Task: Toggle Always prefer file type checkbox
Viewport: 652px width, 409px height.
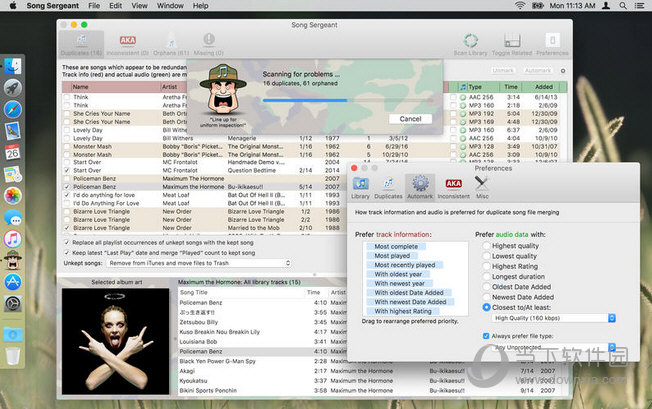Action: tap(486, 336)
